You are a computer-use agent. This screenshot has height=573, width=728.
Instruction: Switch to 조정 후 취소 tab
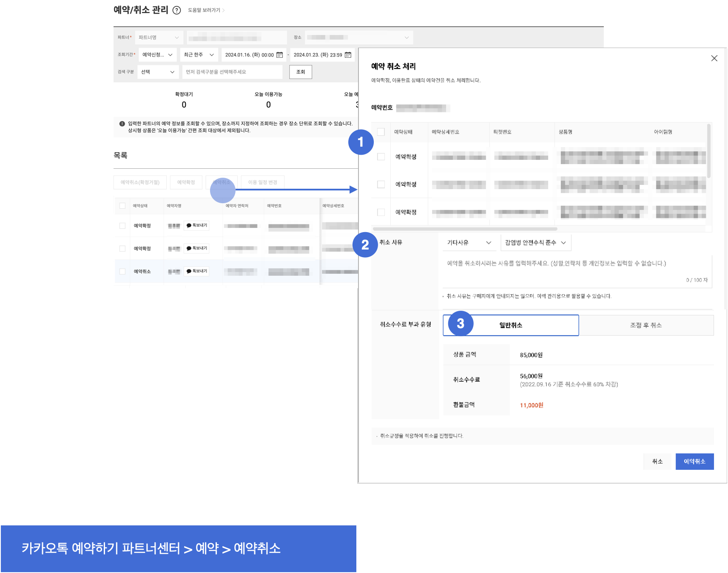pyautogui.click(x=646, y=325)
